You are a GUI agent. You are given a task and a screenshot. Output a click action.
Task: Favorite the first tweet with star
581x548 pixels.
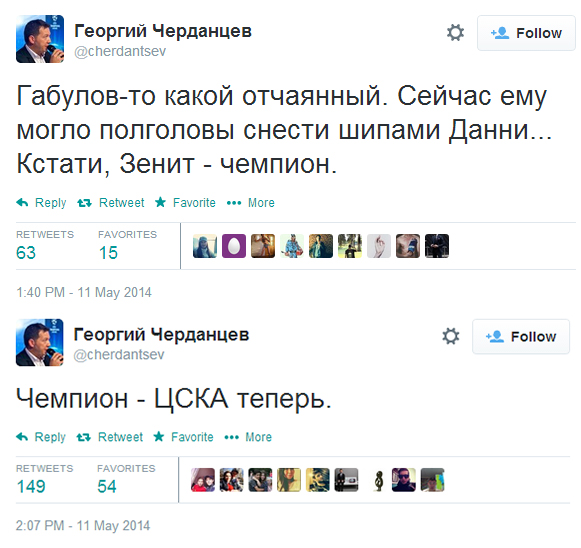coord(185,203)
